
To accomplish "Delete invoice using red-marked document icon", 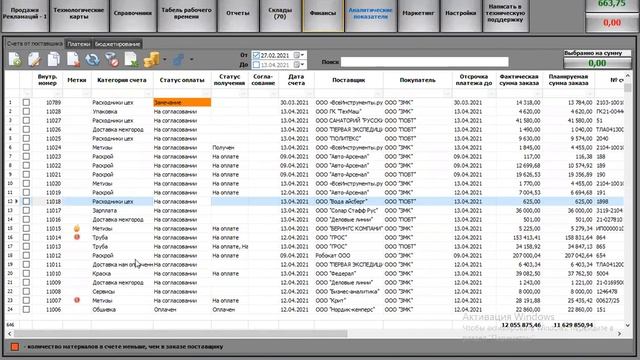I will coord(73,60).
